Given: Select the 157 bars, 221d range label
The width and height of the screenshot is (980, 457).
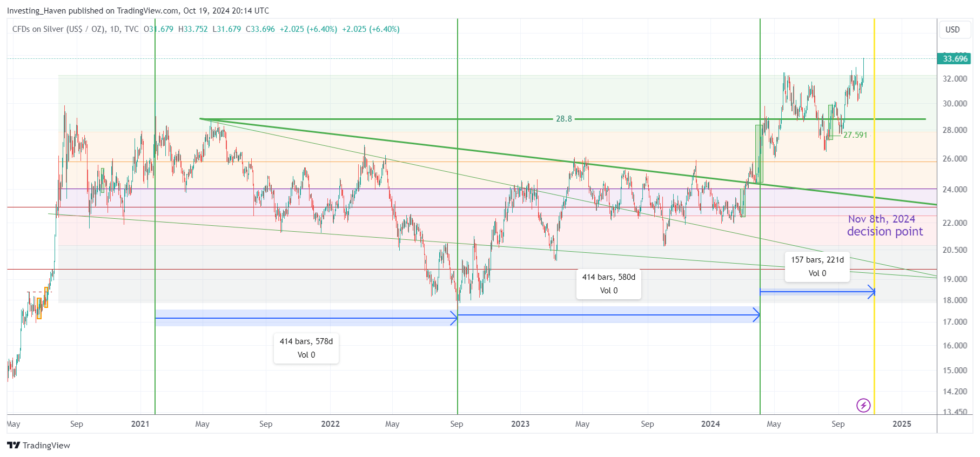Looking at the screenshot, I should [x=817, y=266].
